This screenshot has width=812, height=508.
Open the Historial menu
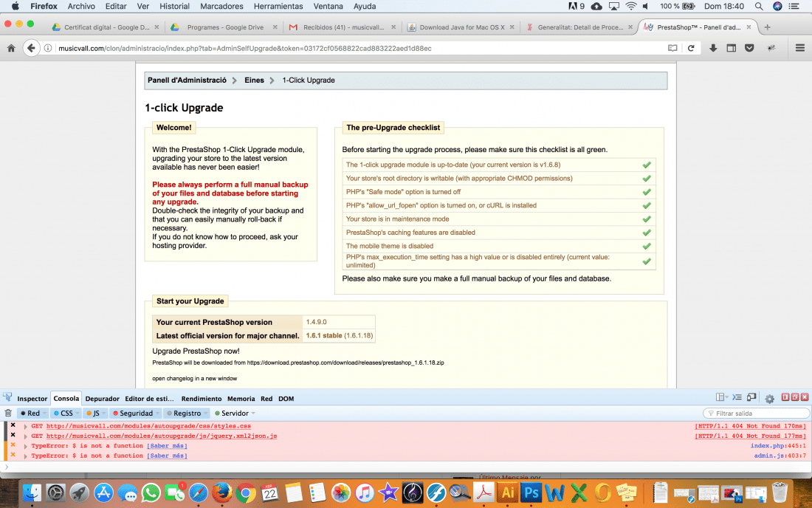pos(174,6)
